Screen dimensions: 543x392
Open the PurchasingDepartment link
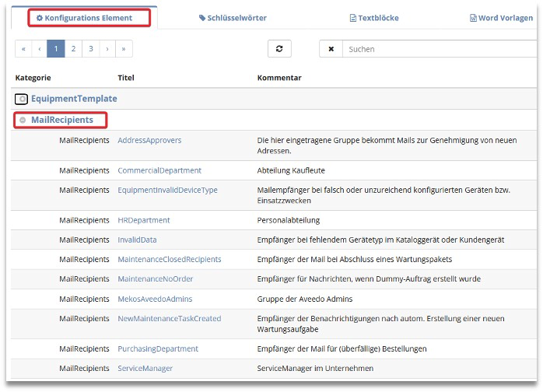point(157,348)
